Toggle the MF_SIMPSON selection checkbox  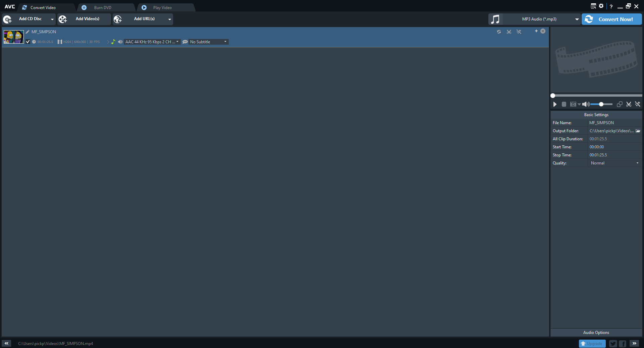28,42
